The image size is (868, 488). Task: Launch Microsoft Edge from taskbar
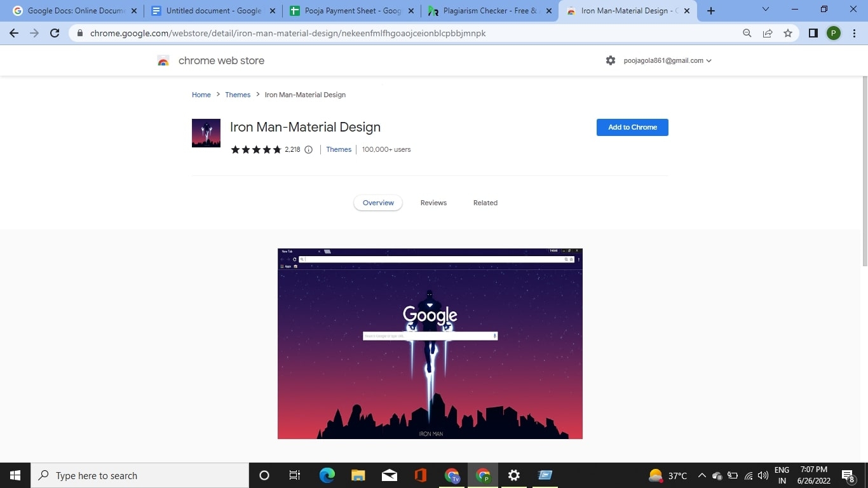tap(327, 475)
